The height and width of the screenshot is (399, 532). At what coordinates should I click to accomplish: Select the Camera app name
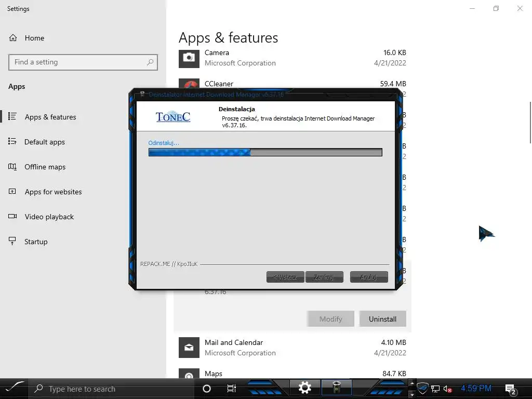pyautogui.click(x=217, y=53)
